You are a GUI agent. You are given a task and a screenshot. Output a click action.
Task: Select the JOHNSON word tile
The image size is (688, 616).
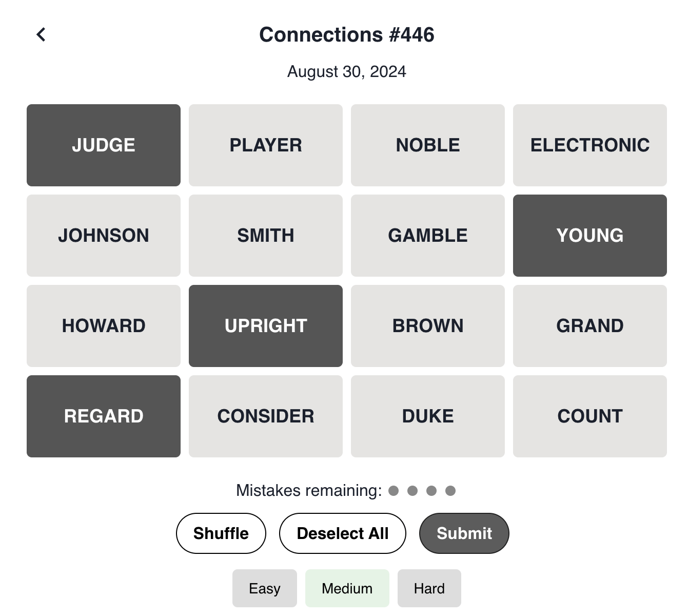point(103,235)
